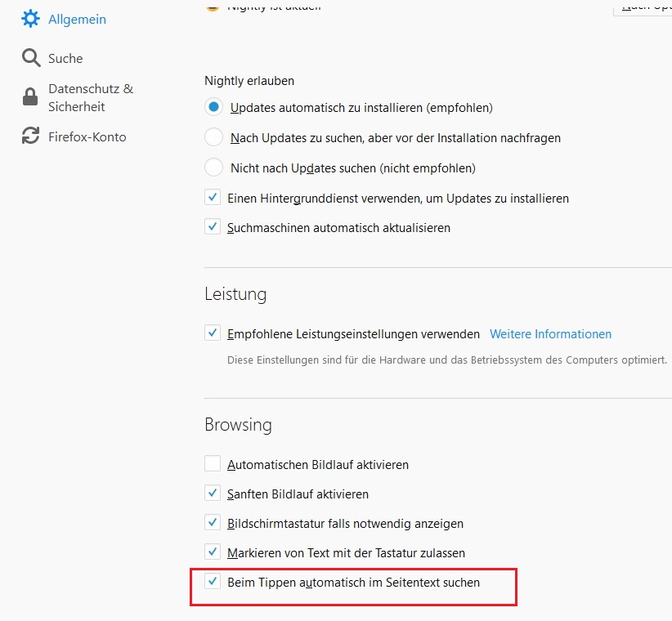The image size is (672, 621).
Task: Disable 'Empfohlene Leistungseinstellungen verwenden' checkbox
Action: coord(213,333)
